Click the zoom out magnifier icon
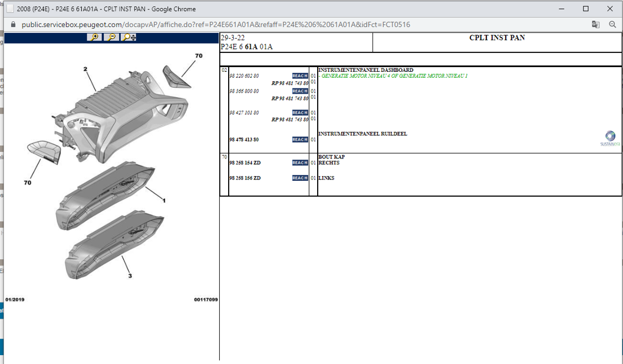This screenshot has width=623, height=364. [111, 37]
